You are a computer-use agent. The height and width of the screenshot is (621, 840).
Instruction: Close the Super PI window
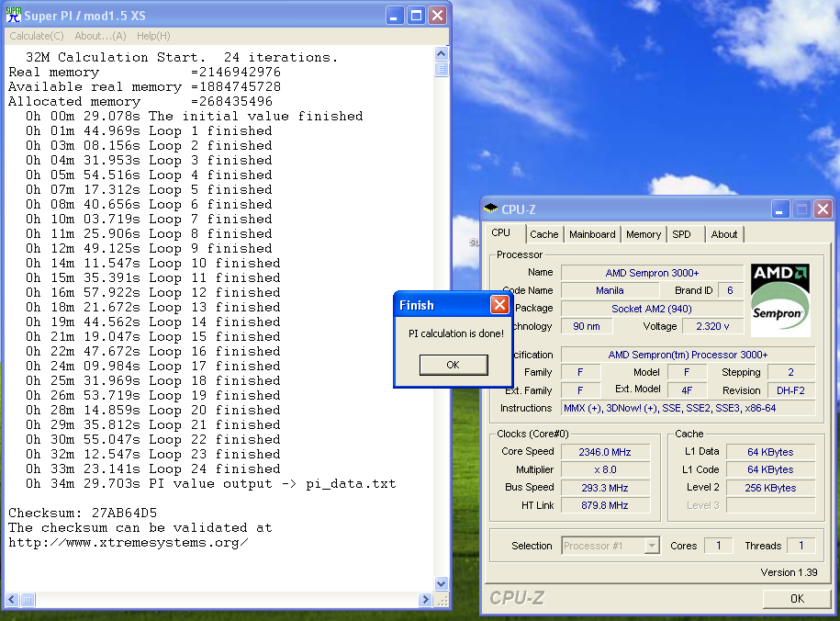(437, 15)
